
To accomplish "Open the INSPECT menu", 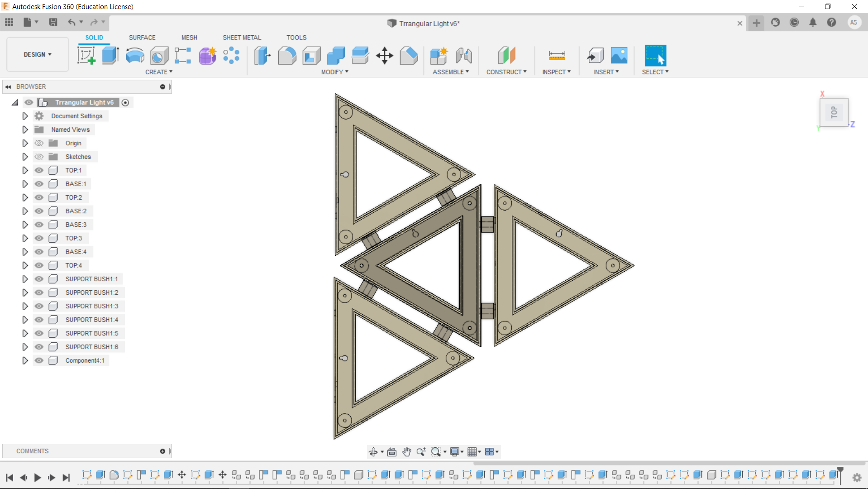I will click(x=557, y=72).
